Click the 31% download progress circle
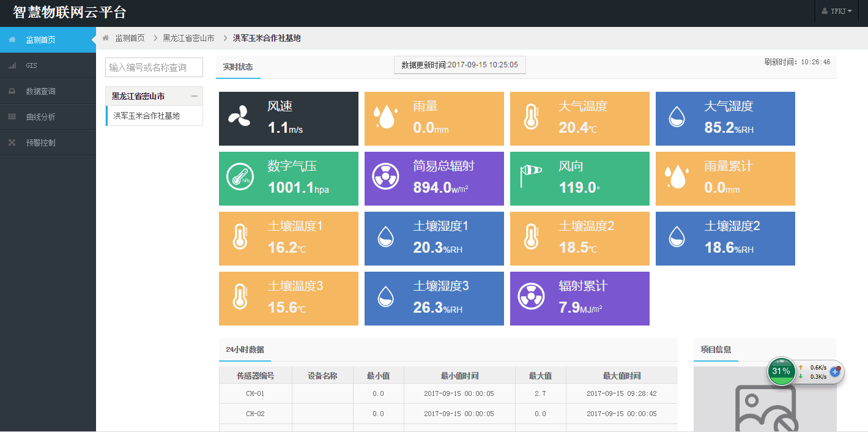Image resolution: width=868 pixels, height=432 pixels. (x=781, y=371)
